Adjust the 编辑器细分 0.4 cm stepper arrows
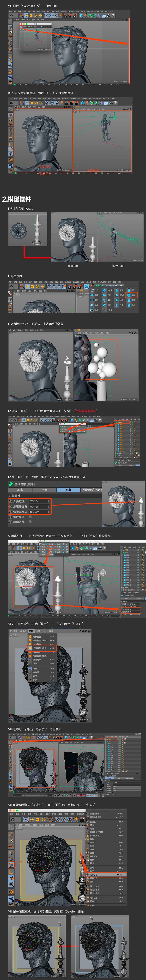146x980 pixels. point(49,507)
